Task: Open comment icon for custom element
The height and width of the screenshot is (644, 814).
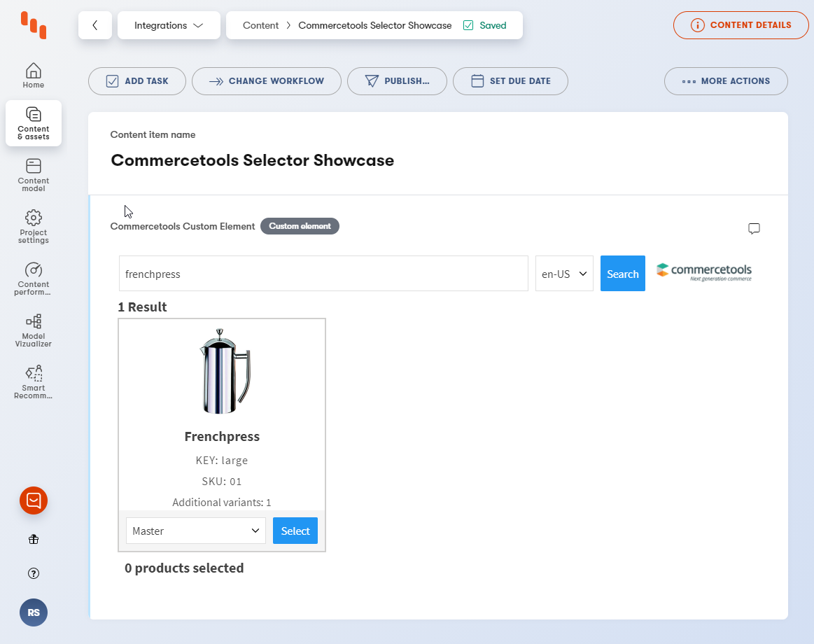Action: pyautogui.click(x=754, y=228)
